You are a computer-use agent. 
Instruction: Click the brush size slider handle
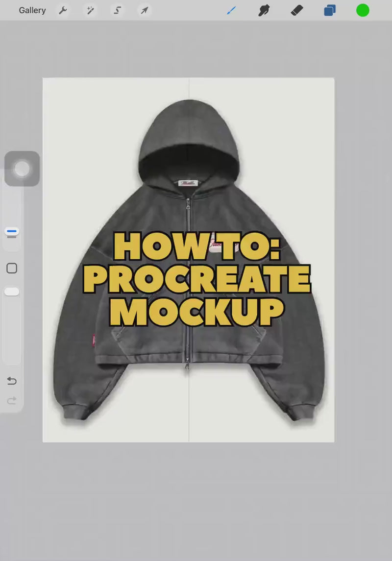(x=22, y=169)
